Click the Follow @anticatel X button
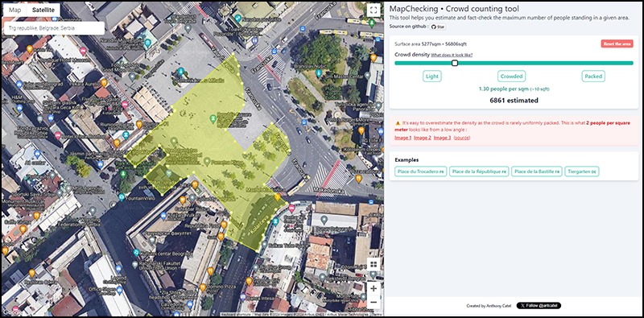This screenshot has width=644, height=318. (x=539, y=306)
